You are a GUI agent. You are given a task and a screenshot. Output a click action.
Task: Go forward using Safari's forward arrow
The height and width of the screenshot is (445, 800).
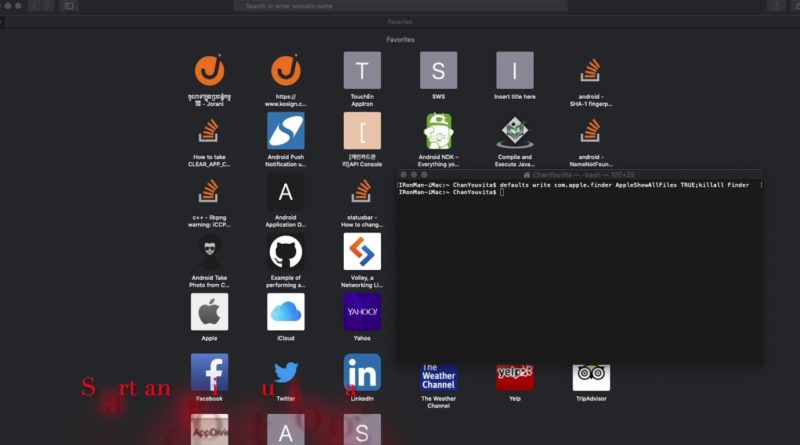(x=47, y=6)
